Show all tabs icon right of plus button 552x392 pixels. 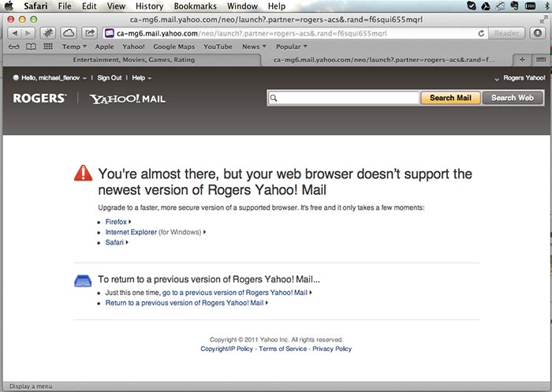541,60
